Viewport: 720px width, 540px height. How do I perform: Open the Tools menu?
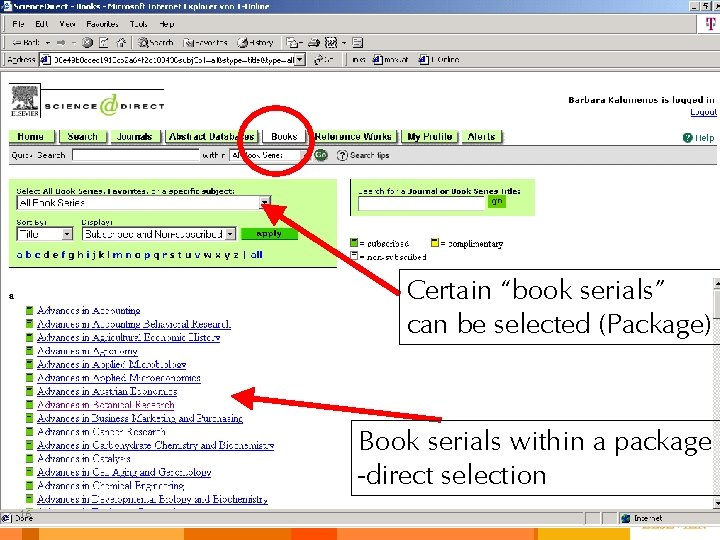pos(138,24)
